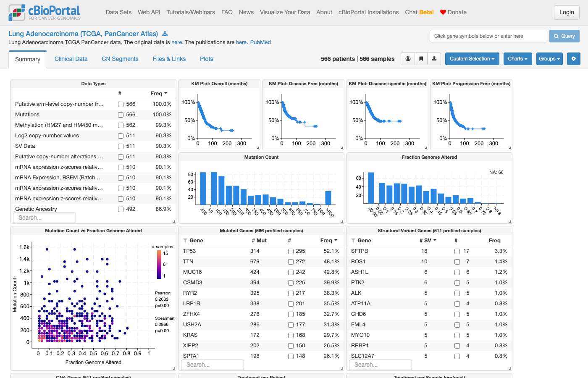The image size is (588, 378).
Task: Open the Plots tab
Action: [x=207, y=59]
